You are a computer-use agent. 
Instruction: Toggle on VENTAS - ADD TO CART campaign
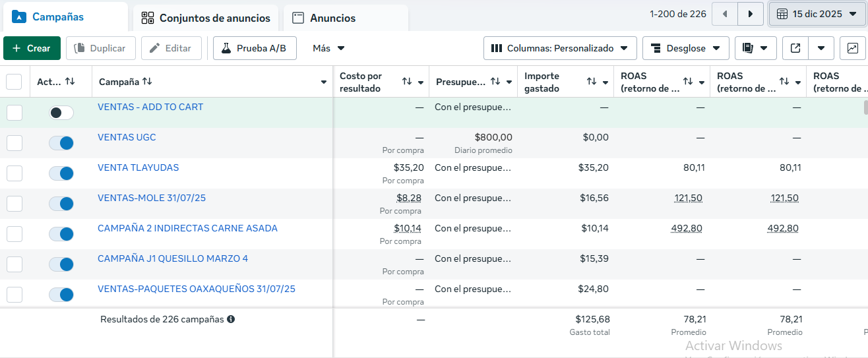click(x=61, y=113)
